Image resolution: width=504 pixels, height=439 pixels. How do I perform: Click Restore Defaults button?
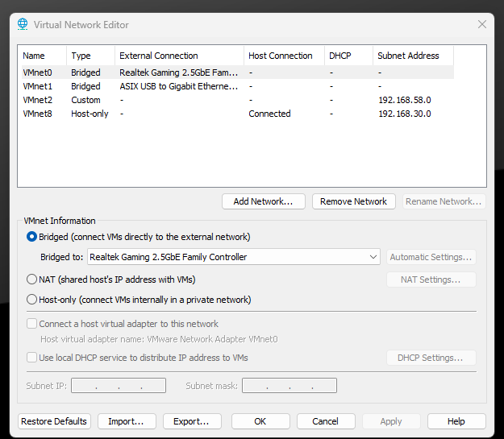coord(54,421)
